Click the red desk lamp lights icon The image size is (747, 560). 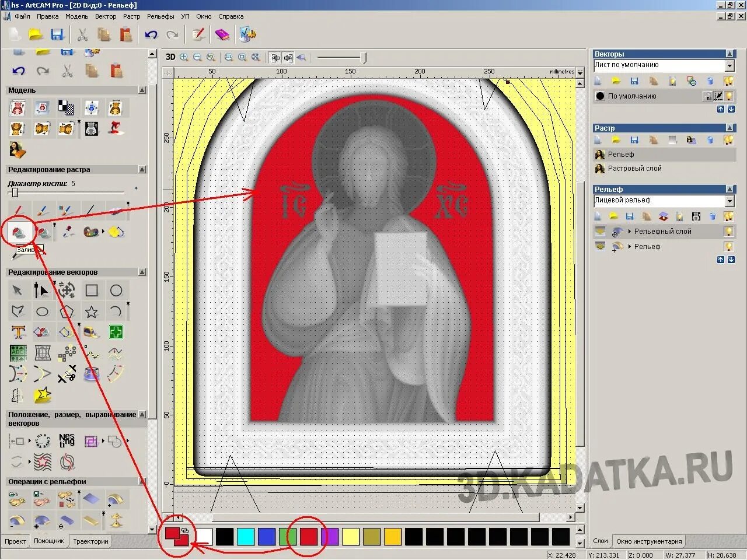(116, 128)
